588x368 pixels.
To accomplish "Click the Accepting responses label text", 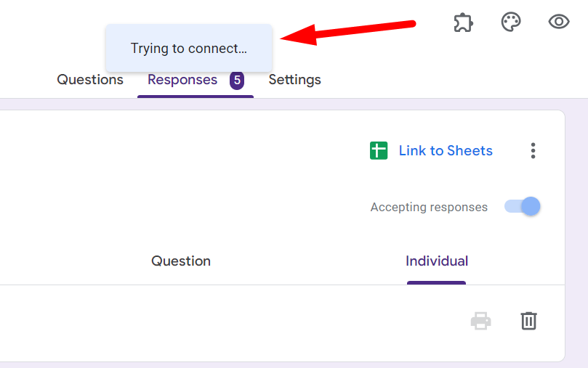I will [429, 208].
